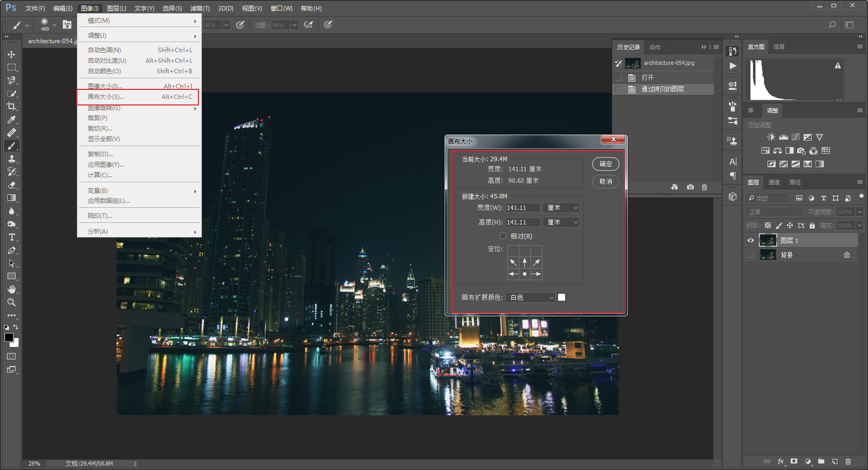Open the 图层(L) menu
The width and height of the screenshot is (868, 470).
(117, 9)
